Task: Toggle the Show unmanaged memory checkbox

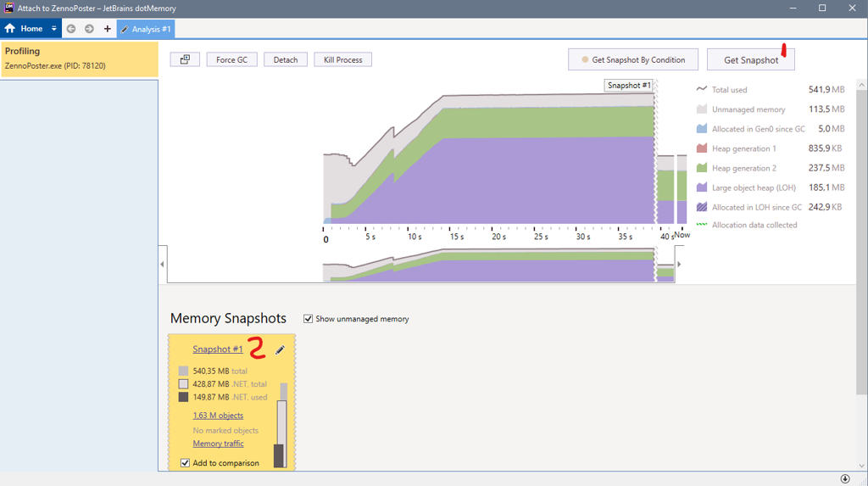Action: point(309,319)
